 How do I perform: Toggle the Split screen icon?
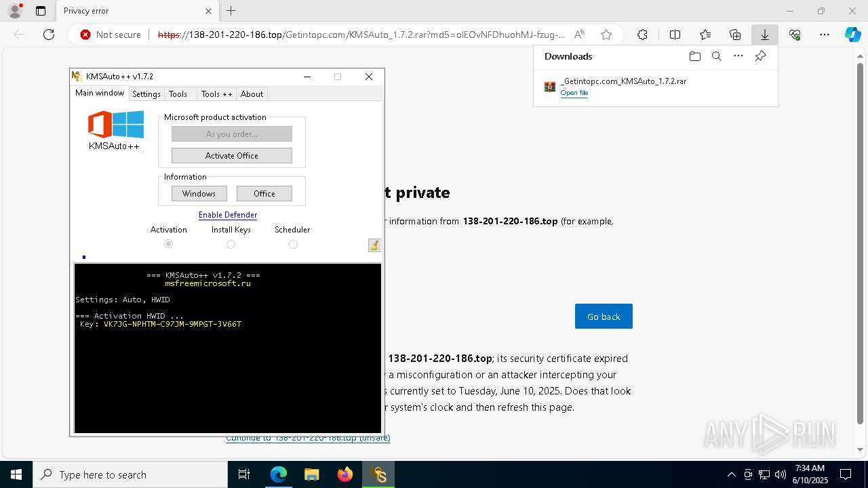(x=675, y=35)
